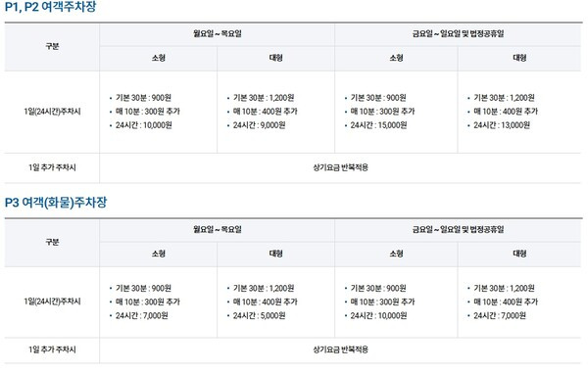Click 24시간 : 7,000원 in P3 weekend 대형 cell

click(500, 316)
